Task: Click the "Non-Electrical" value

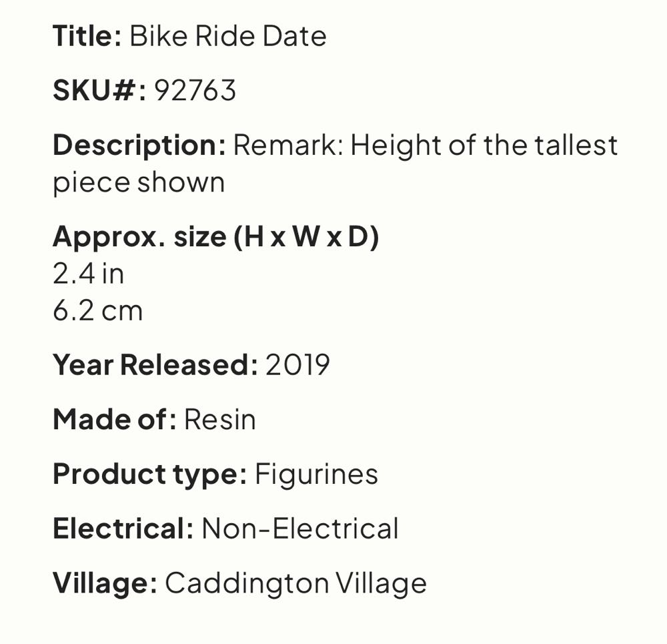Action: pos(300,529)
